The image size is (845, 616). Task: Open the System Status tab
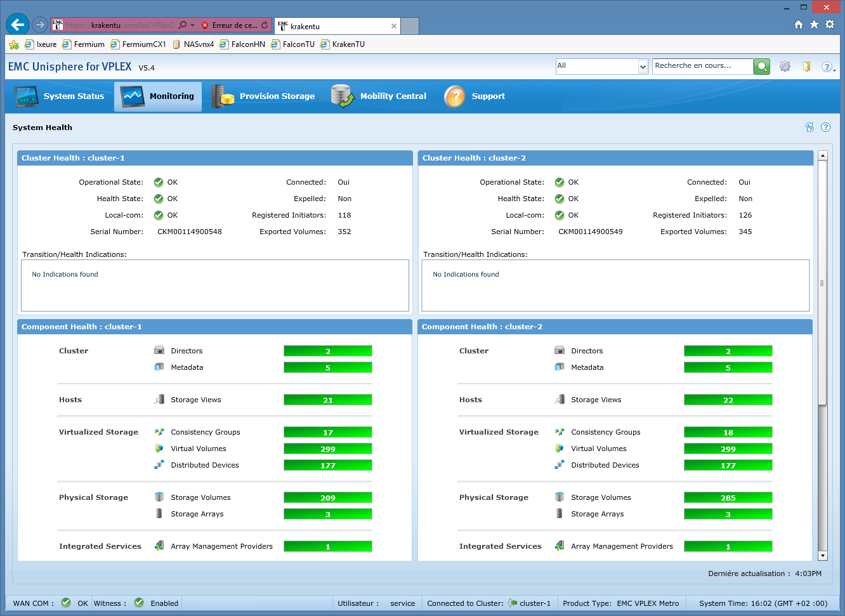60,96
